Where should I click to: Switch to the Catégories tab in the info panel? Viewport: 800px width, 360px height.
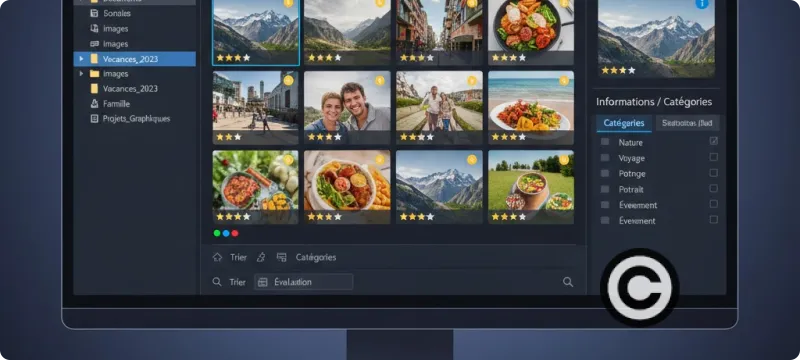coord(623,123)
